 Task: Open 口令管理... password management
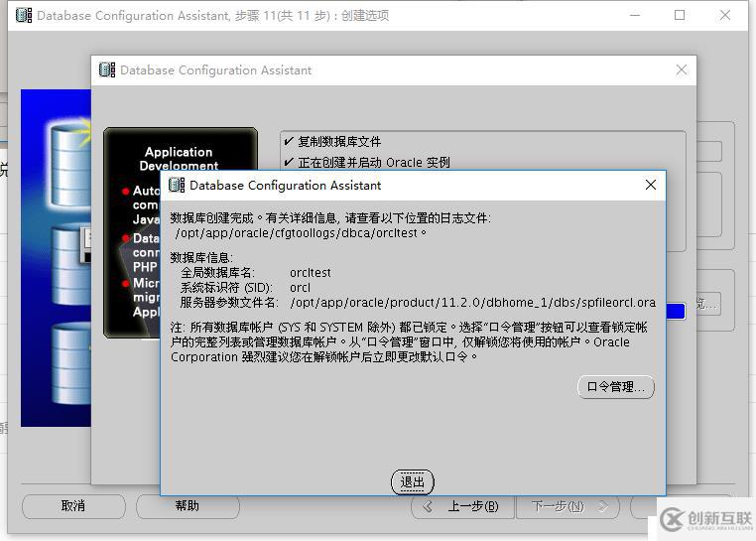(616, 387)
